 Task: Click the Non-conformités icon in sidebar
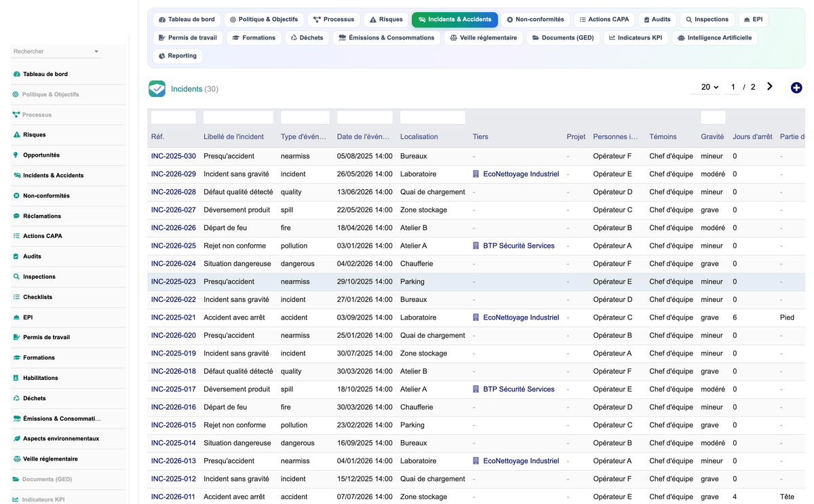point(16,196)
